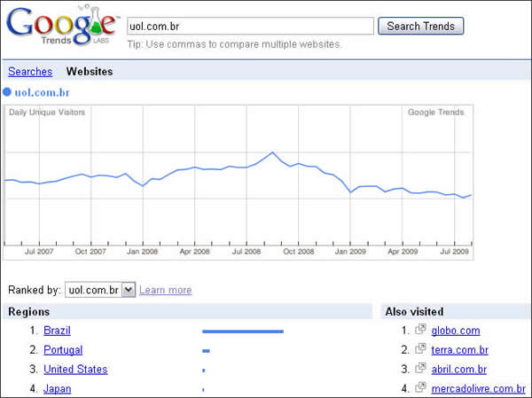Open external icon beside globo.com
Viewport: 532px width, 398px height.
tap(421, 330)
